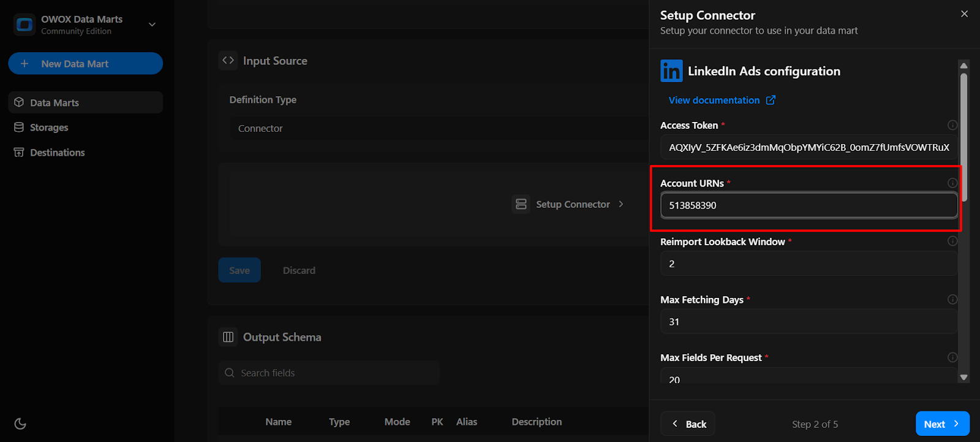Show info for Max Fields Per Request
The image size is (980, 442).
tap(952, 357)
